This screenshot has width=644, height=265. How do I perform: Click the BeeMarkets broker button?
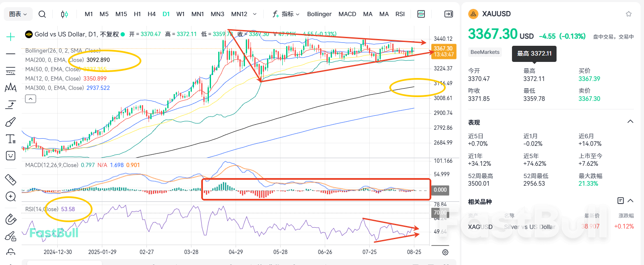[484, 52]
